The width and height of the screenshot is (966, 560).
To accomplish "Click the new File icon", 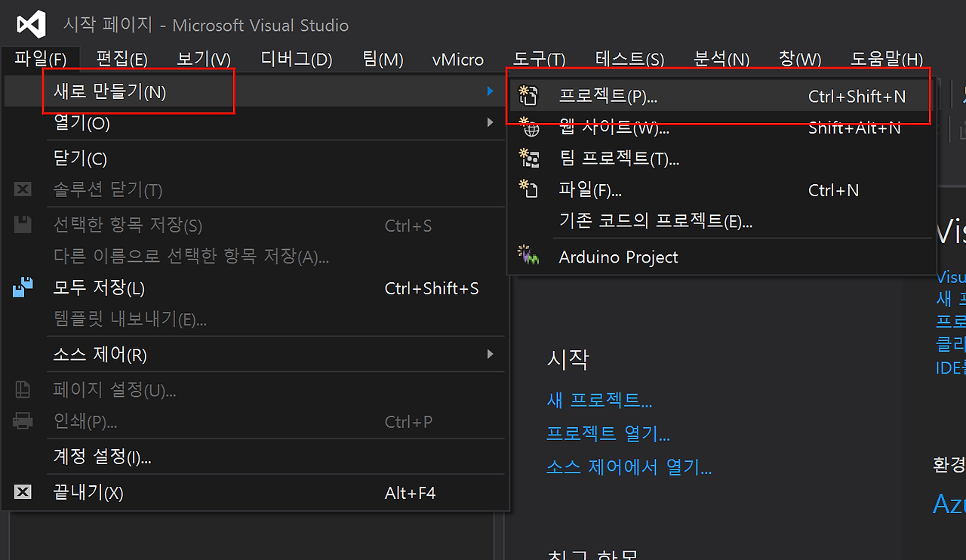I will [x=530, y=189].
